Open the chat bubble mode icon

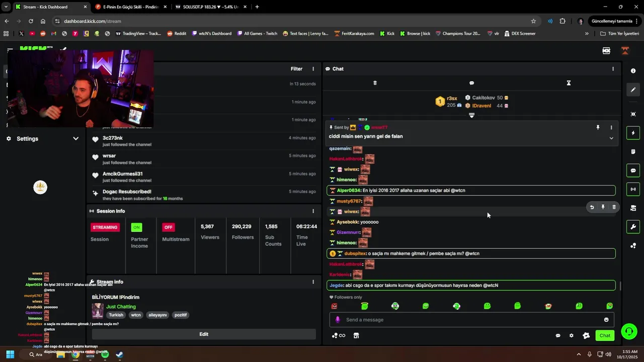pos(471,83)
